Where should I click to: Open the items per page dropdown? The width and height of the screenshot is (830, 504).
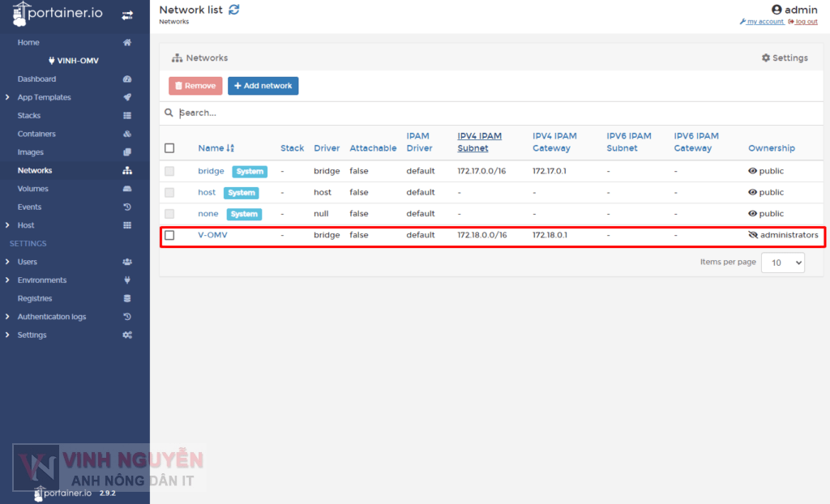tap(782, 262)
